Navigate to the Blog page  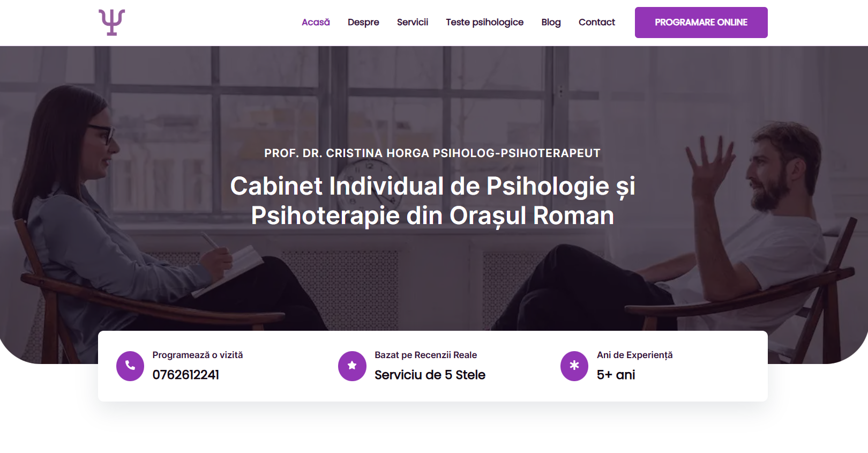tap(551, 23)
